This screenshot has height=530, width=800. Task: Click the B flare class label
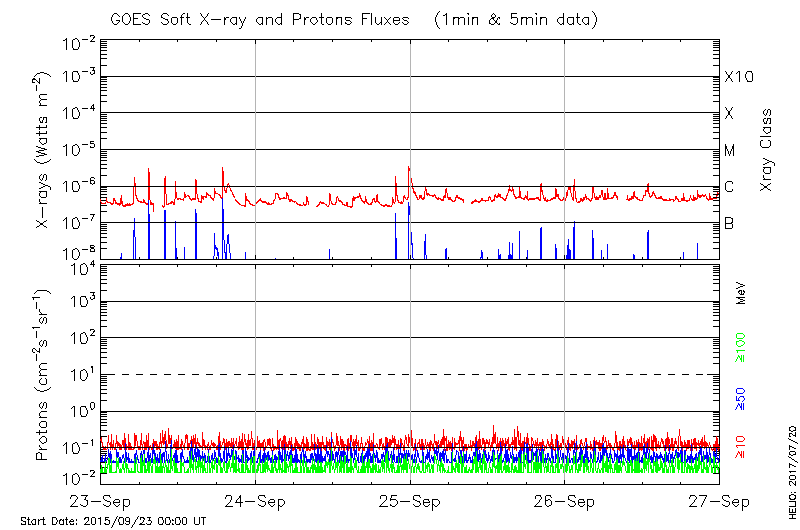[729, 223]
